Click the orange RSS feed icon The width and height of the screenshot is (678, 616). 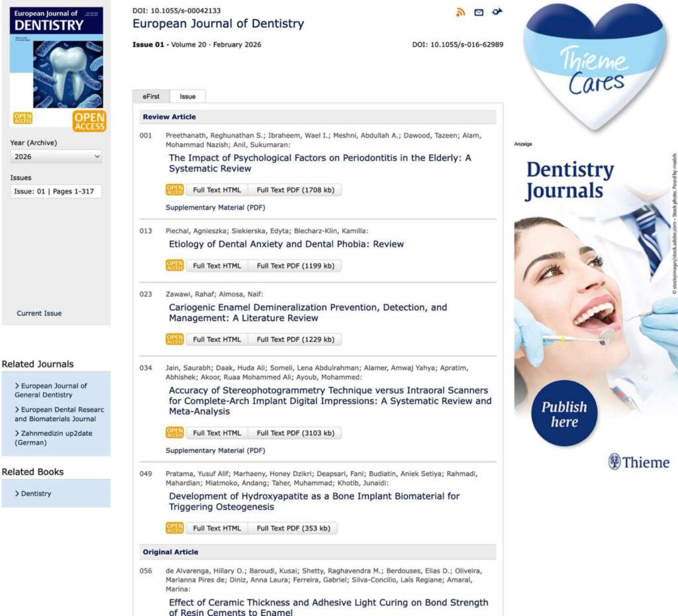pos(461,12)
